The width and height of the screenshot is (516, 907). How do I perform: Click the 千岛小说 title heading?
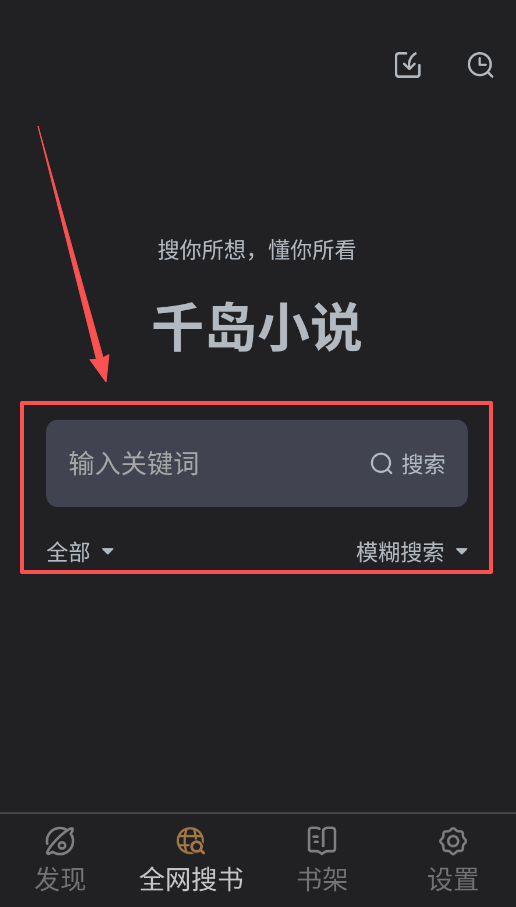[257, 327]
